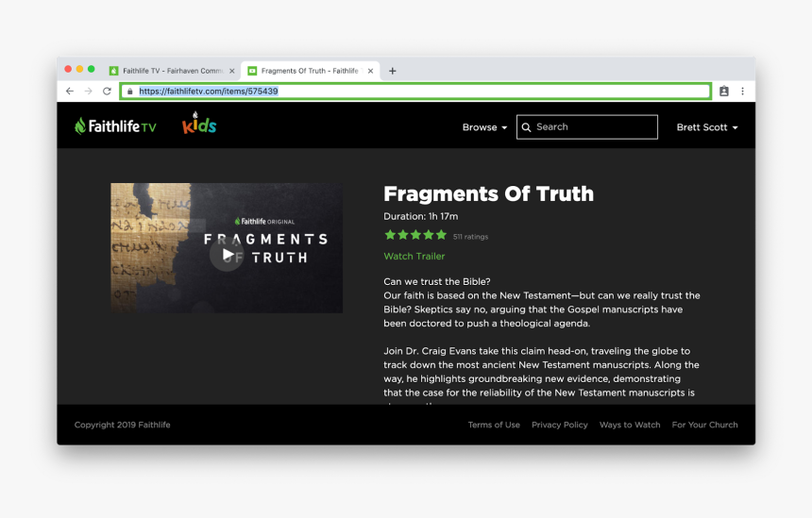Click the browser back arrow
The width and height of the screenshot is (812, 518).
(70, 92)
